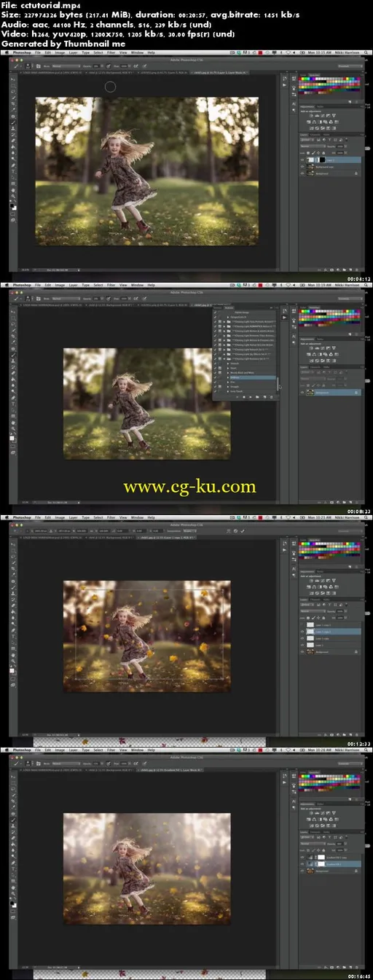The image size is (373, 980).
Task: Add a Black & White adjustment in 00:16:45 frame
Action: point(320,819)
